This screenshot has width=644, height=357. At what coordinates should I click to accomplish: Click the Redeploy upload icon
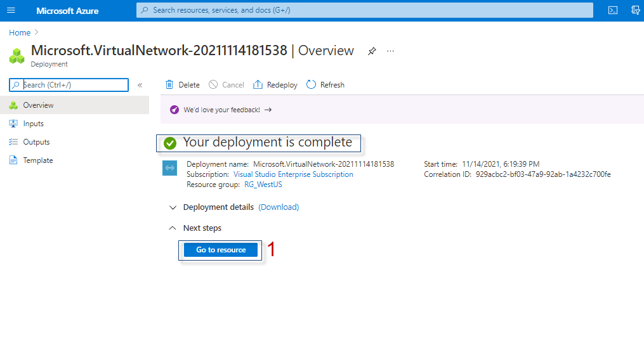[x=258, y=84]
